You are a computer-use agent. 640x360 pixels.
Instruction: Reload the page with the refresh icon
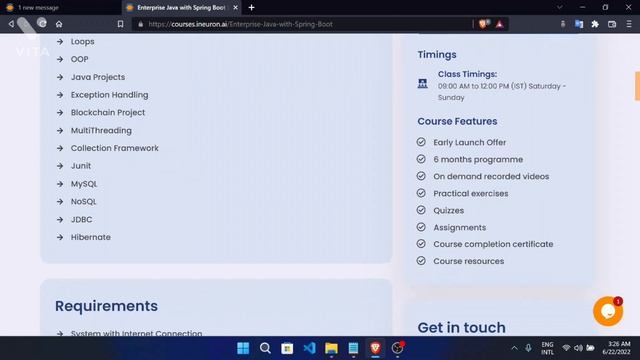42,23
